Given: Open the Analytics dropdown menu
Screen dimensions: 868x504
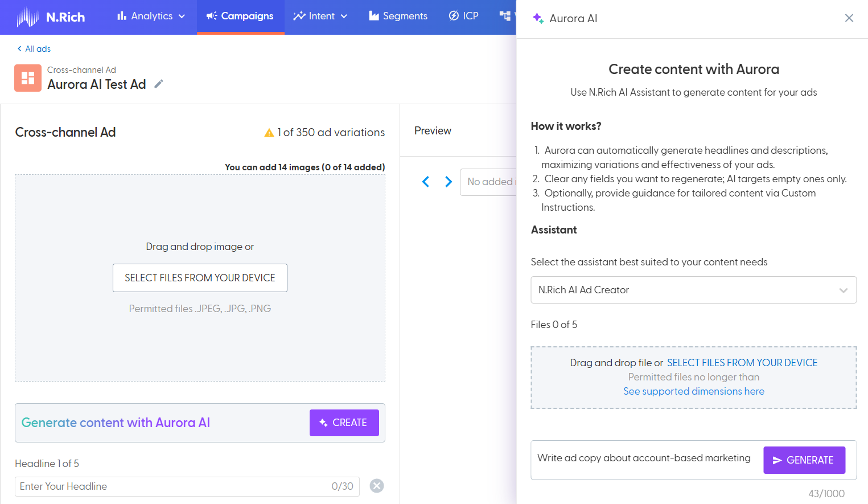Looking at the screenshot, I should tap(150, 16).
